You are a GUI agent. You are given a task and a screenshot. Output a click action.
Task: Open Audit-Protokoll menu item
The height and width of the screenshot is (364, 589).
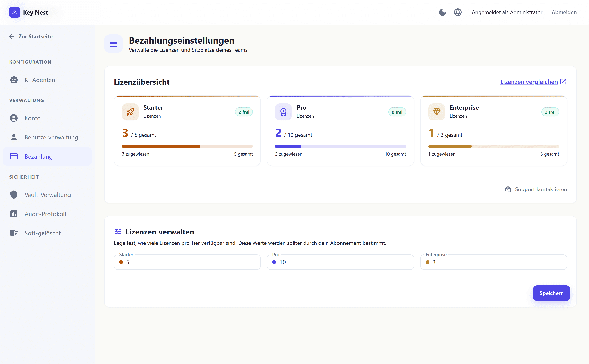point(48,214)
